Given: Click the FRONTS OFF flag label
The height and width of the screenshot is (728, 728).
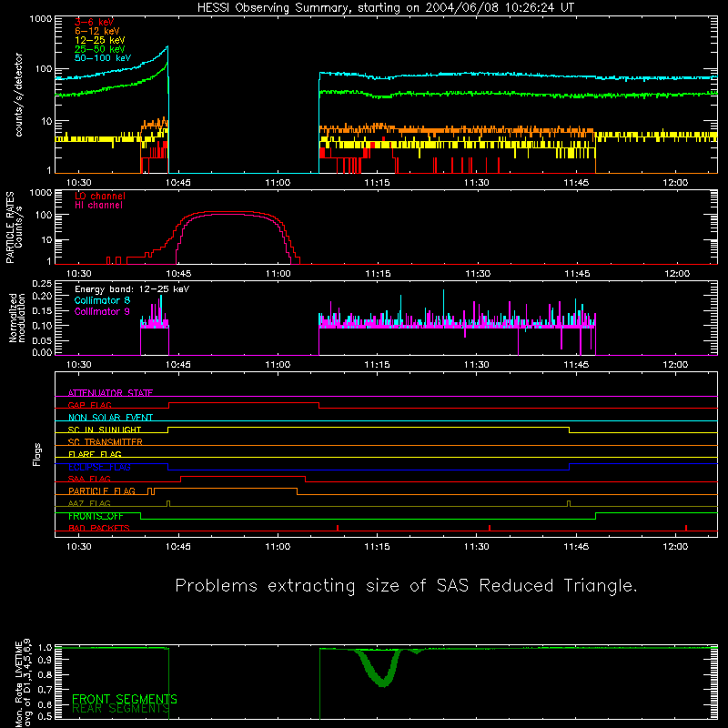Looking at the screenshot, I should point(96,516).
